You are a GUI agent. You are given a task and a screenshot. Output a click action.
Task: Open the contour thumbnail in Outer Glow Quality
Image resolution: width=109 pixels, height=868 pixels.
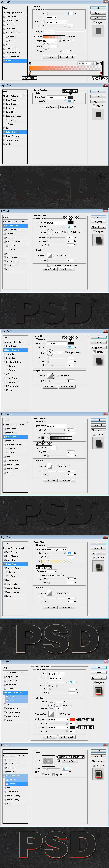coord(50,466)
